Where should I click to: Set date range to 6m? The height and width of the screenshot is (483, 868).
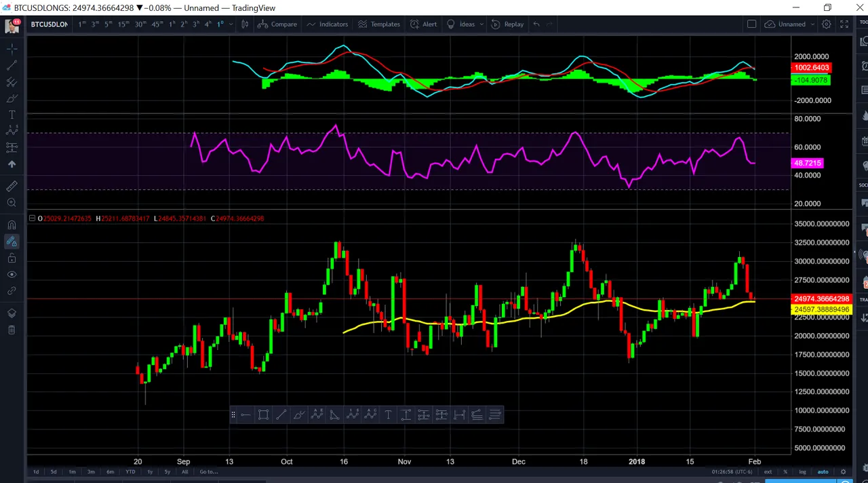coord(110,472)
